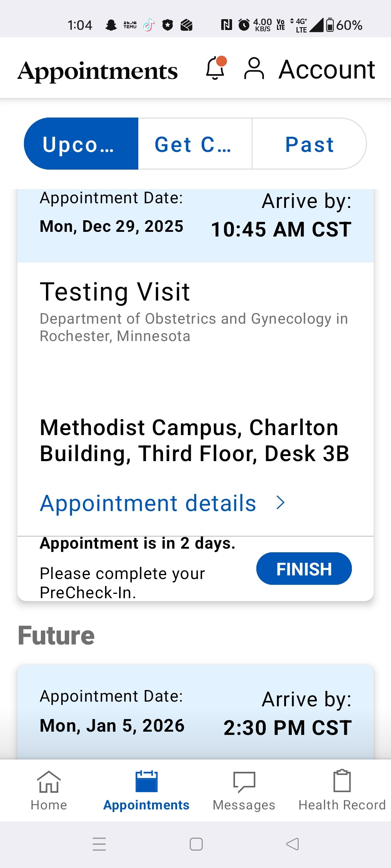Viewport: 391px width, 868px height.
Task: Switch to the Upcoming tab
Action: (81, 144)
